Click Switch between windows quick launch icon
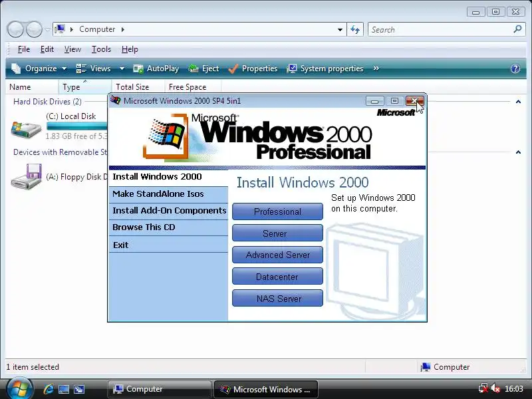This screenshot has width=532, height=399. pos(79,389)
